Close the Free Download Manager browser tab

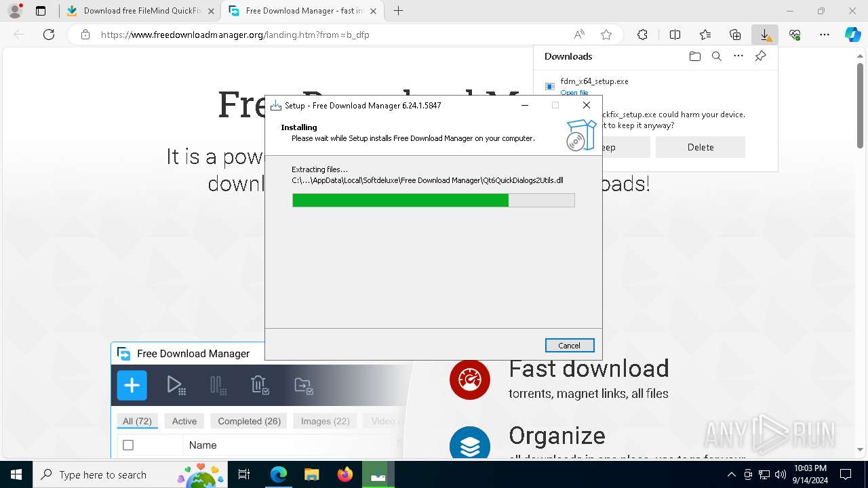point(373,11)
